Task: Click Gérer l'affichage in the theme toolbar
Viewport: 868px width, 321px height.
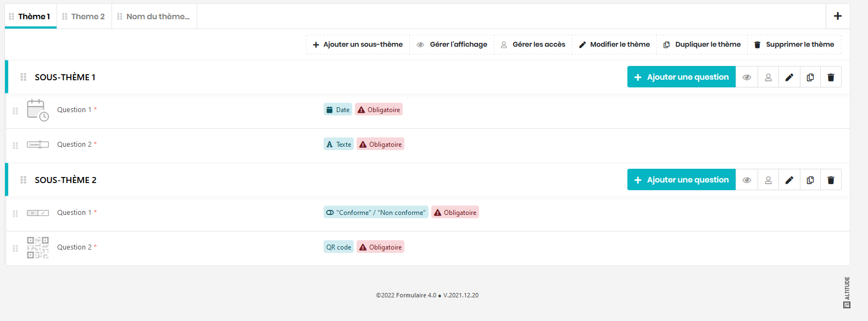Action: tap(452, 45)
